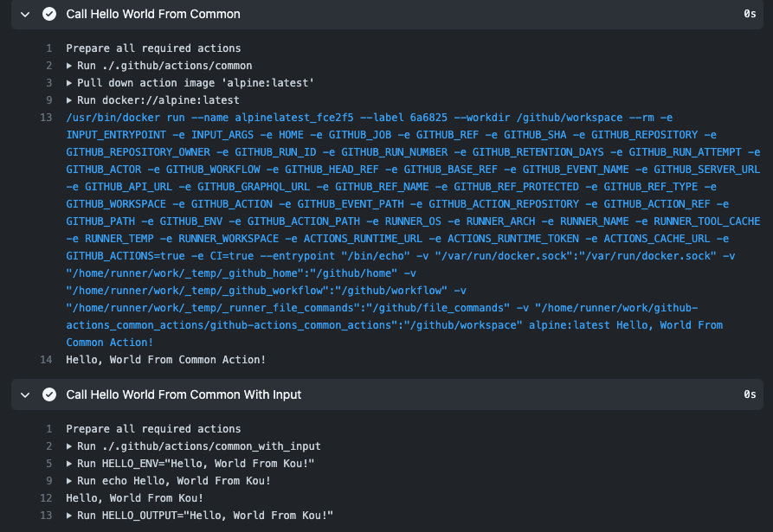Collapse the Call Hello World From Common step
This screenshot has width=773, height=532.
tap(25, 15)
